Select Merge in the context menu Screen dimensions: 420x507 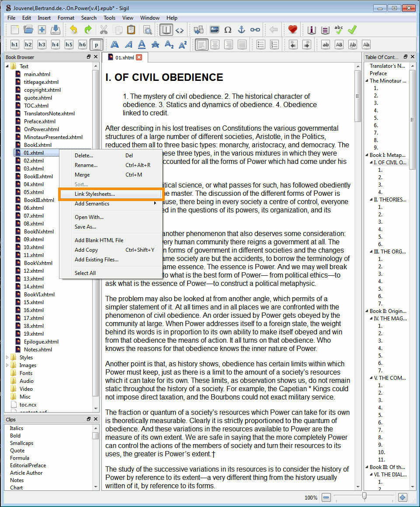click(x=110, y=174)
